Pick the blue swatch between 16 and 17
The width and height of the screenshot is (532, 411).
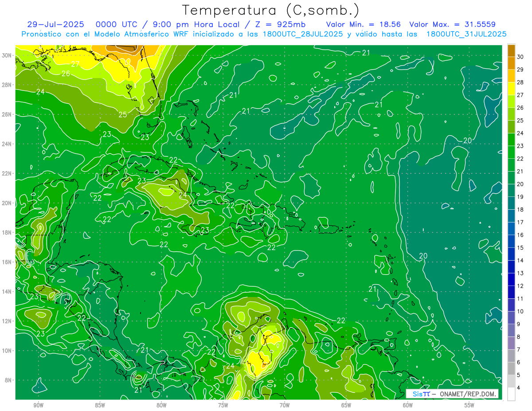511,229
